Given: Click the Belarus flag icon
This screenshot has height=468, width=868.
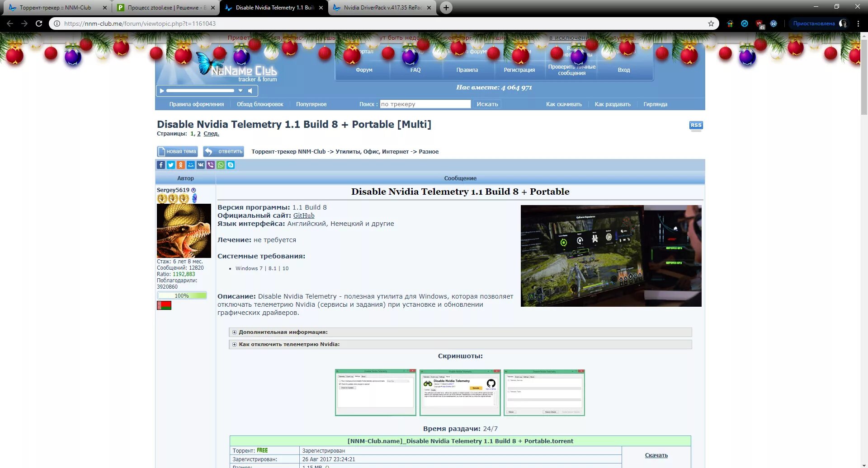Looking at the screenshot, I should click(164, 305).
